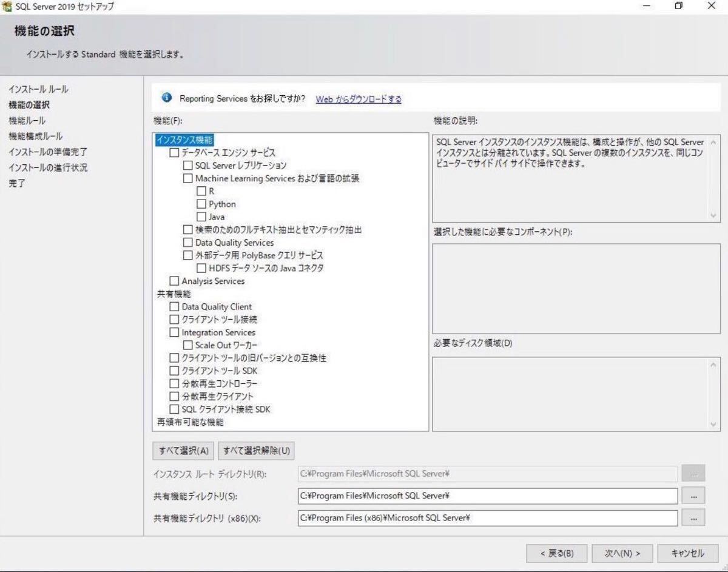This screenshot has width=728, height=572.
Task: Proceed with 次へ(N) button
Action: click(623, 553)
